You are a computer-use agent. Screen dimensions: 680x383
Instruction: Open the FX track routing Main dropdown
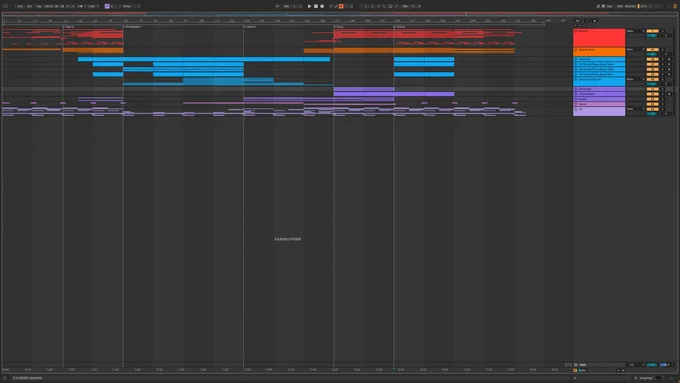pyautogui.click(x=635, y=109)
